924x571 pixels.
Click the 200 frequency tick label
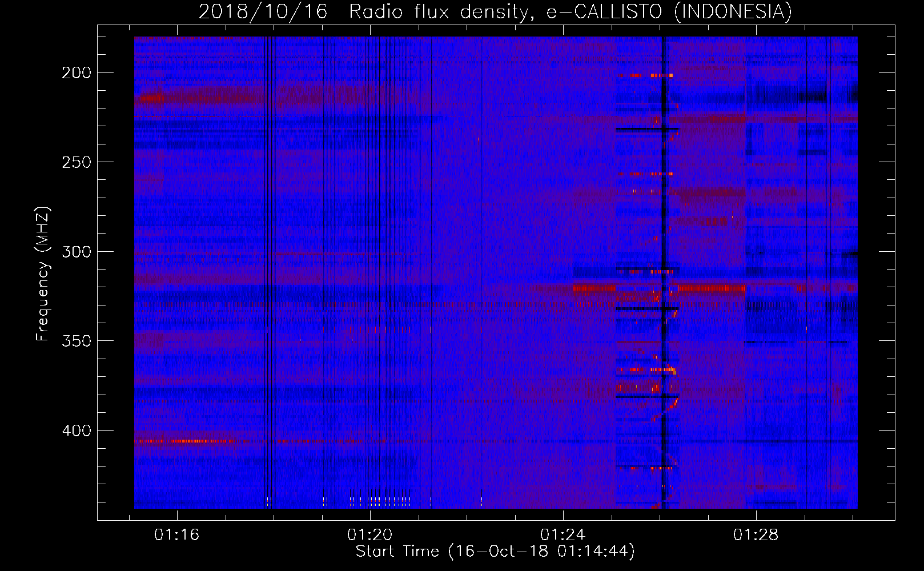76,73
